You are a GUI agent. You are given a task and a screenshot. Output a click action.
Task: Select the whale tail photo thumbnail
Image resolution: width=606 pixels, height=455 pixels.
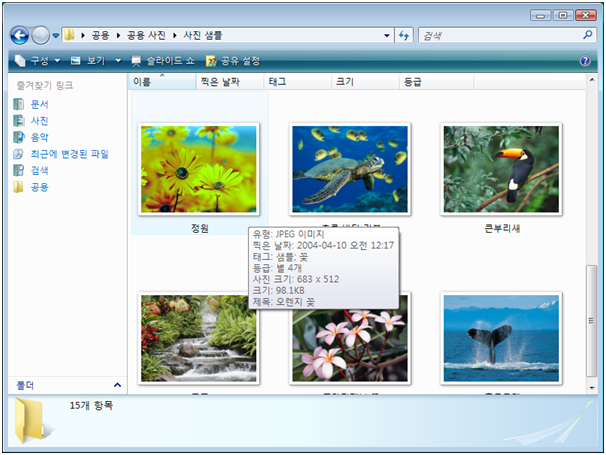[501, 338]
